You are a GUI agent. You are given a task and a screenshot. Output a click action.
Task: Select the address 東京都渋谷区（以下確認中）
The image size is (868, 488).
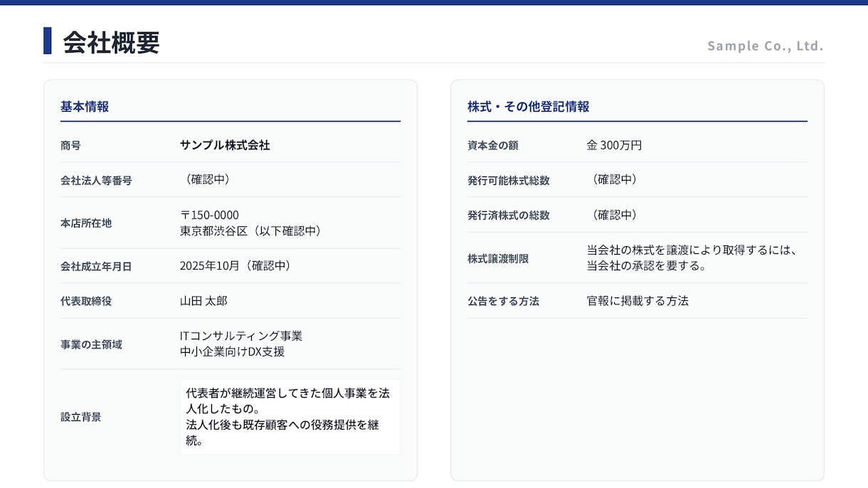pyautogui.click(x=250, y=231)
